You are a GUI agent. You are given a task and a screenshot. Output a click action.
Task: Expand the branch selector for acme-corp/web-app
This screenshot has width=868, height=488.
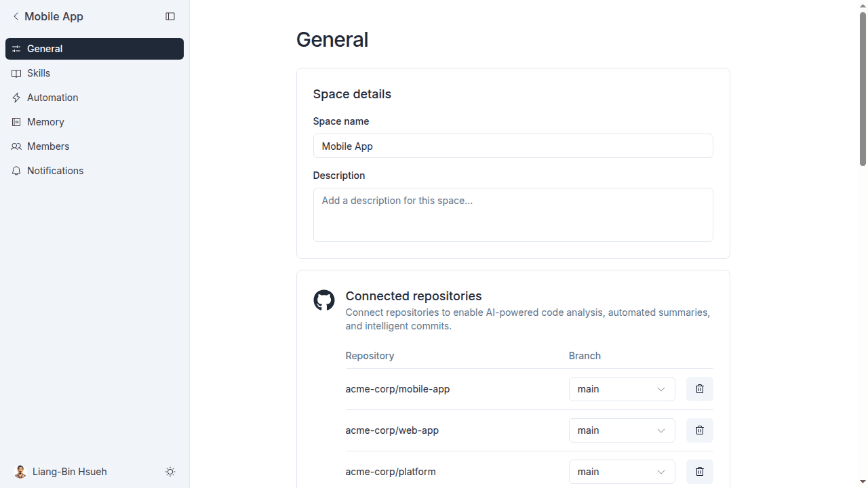622,430
